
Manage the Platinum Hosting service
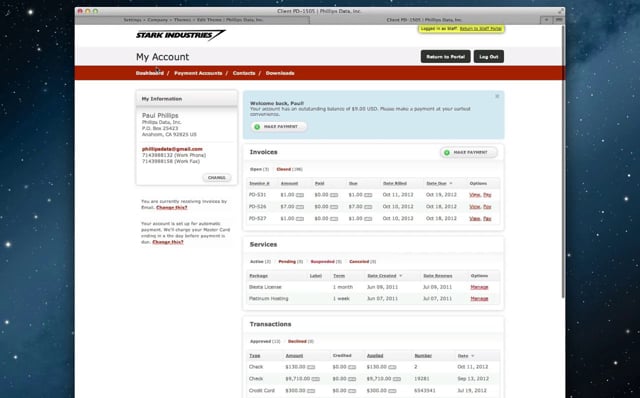click(479, 299)
